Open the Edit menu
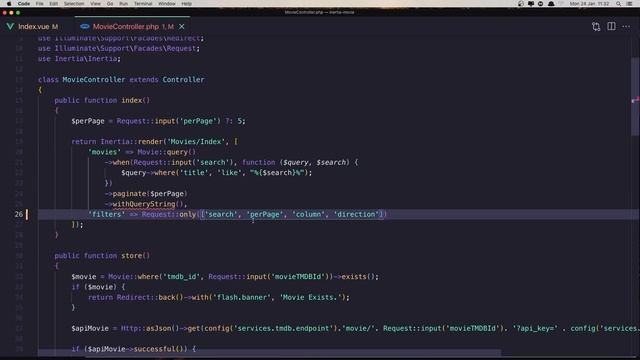This screenshot has height=360, width=640. click(x=53, y=4)
